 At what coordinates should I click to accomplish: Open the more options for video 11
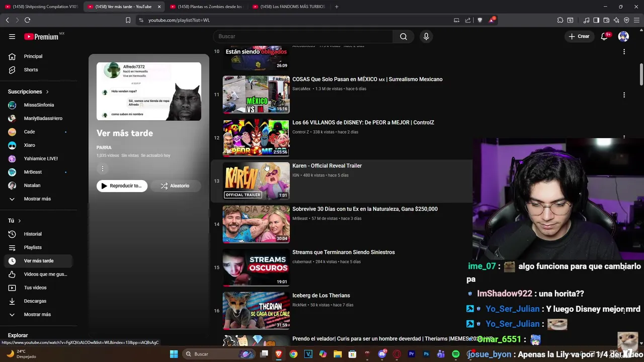[x=624, y=95]
